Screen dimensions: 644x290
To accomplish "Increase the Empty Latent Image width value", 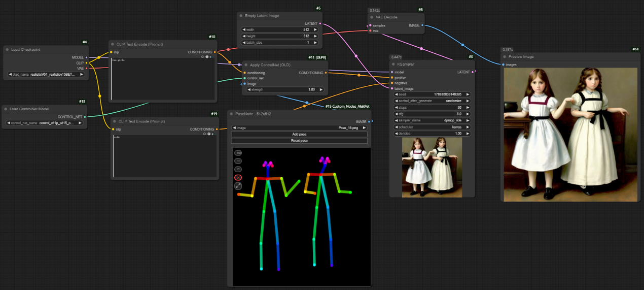I will point(315,29).
